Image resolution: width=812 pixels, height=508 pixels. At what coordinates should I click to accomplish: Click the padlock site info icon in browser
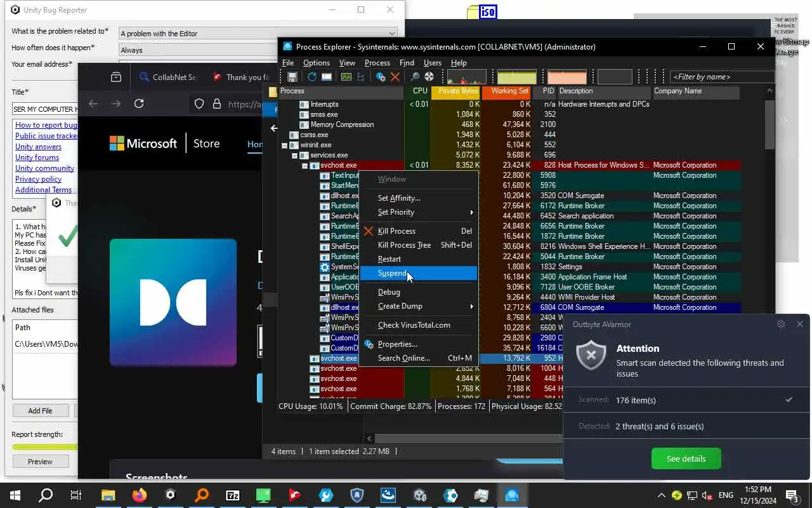click(x=216, y=104)
